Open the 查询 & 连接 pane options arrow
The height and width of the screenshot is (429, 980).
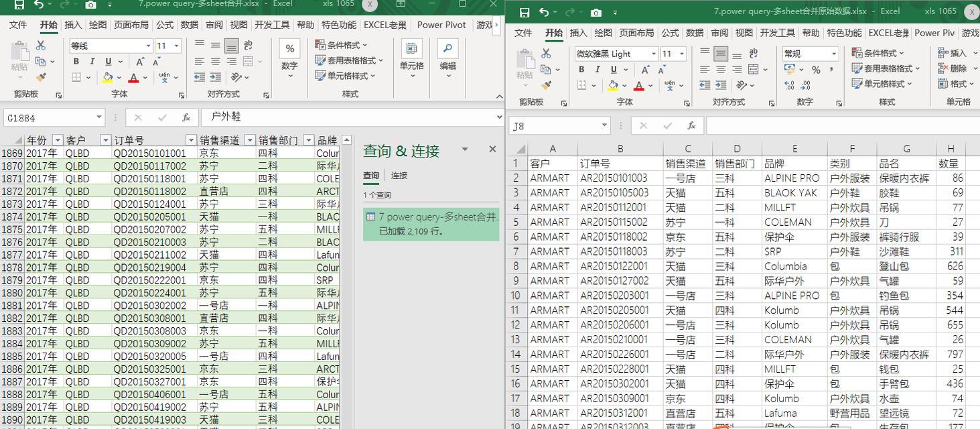pos(465,149)
